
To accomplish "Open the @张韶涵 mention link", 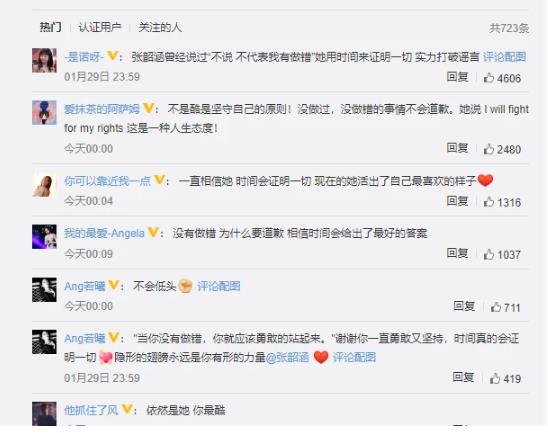I will pos(287,357).
